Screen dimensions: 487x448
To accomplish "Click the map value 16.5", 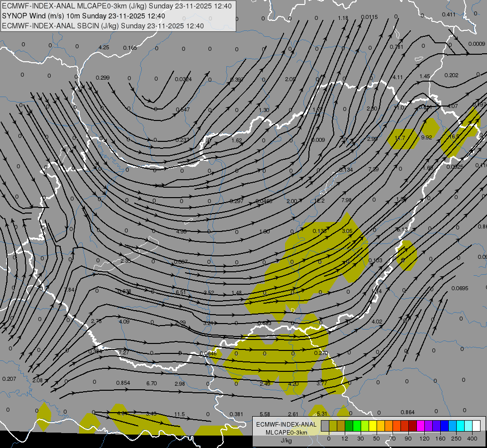I will point(454,136).
